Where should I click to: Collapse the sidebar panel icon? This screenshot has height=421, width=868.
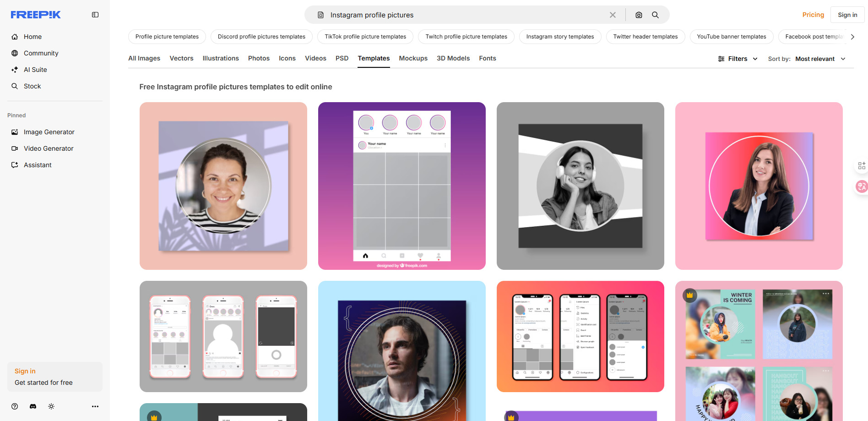click(95, 15)
